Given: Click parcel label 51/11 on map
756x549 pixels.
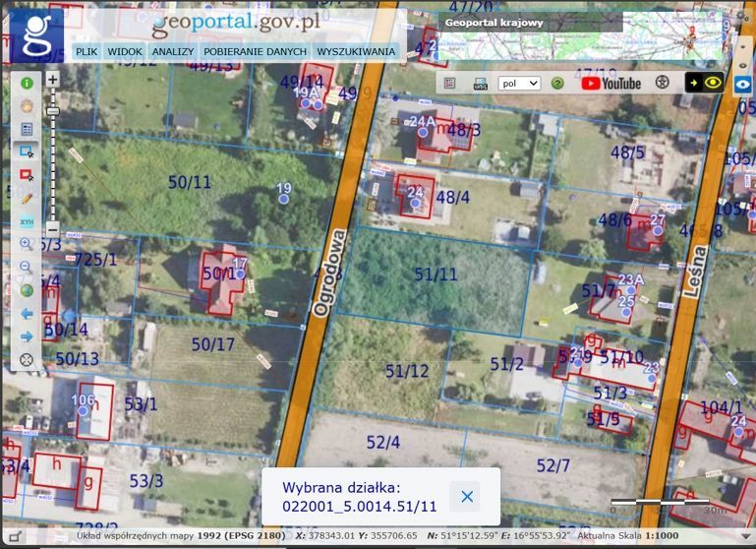Looking at the screenshot, I should (x=436, y=274).
